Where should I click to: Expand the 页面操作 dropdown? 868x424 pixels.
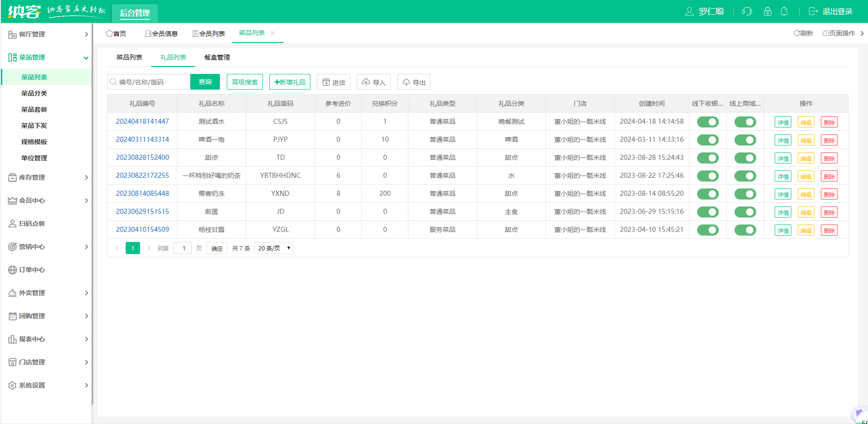click(843, 33)
